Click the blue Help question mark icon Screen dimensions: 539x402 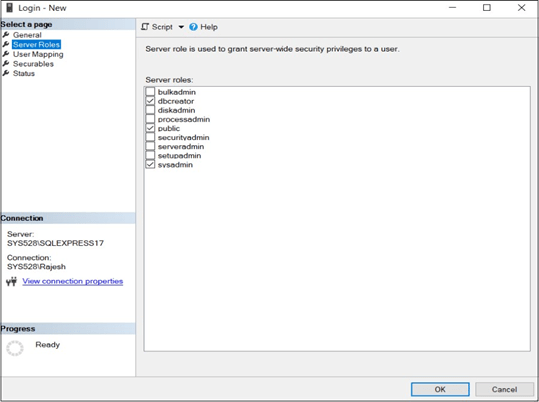[x=194, y=27]
